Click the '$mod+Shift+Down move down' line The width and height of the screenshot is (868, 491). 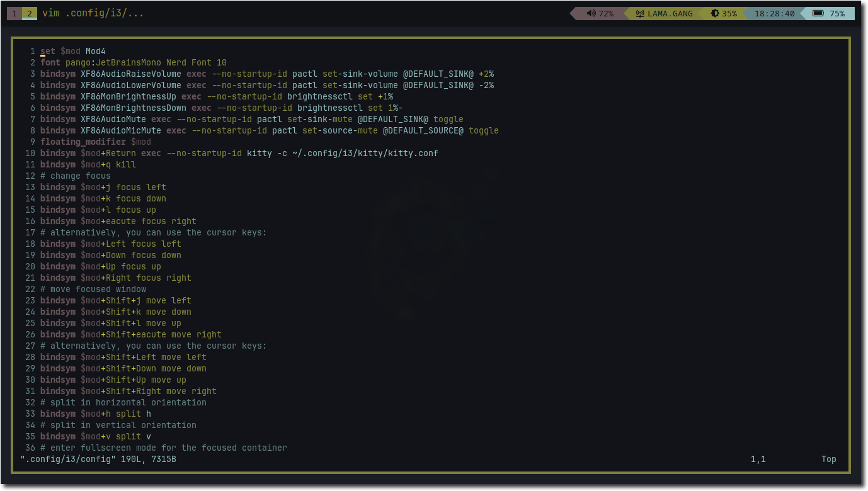tap(123, 368)
